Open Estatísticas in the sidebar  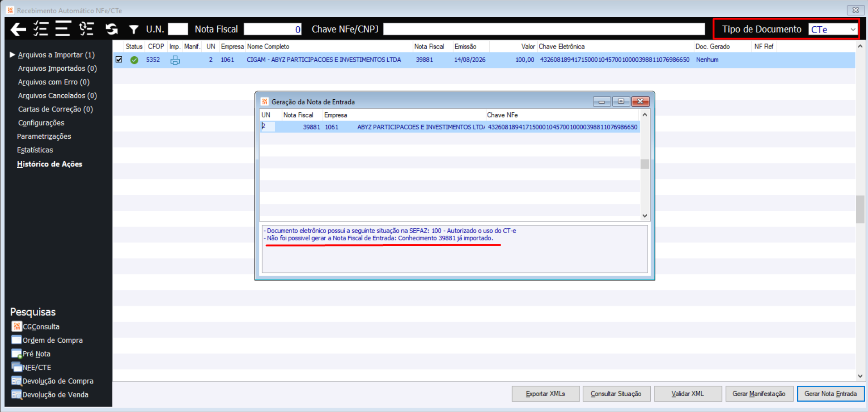(x=35, y=150)
